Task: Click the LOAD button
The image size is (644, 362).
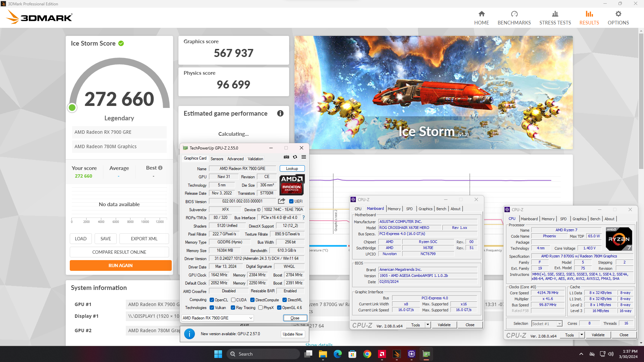Action: (x=80, y=239)
